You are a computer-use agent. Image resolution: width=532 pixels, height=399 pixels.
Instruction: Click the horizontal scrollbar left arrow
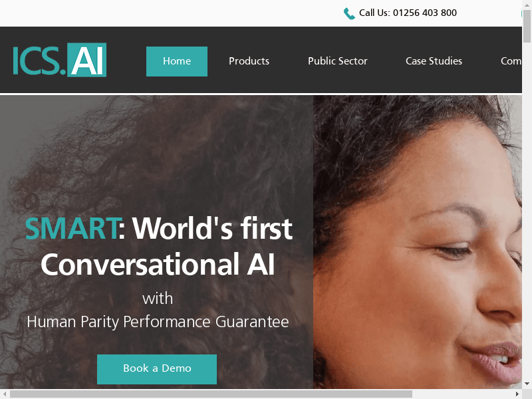(x=5, y=394)
